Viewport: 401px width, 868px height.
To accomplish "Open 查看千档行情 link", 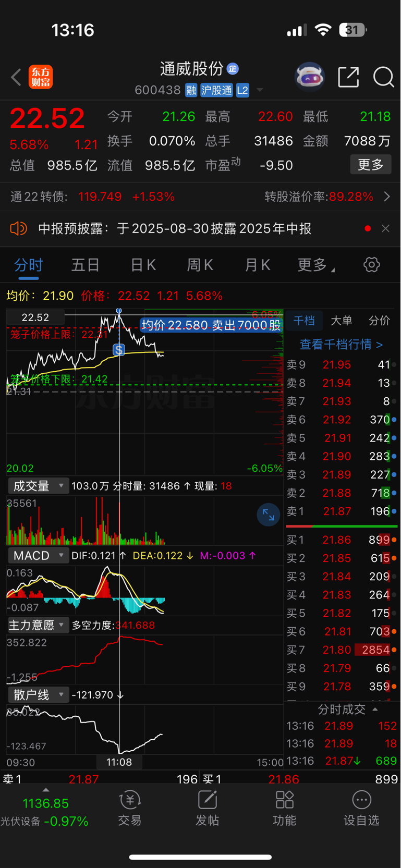I will [x=341, y=344].
